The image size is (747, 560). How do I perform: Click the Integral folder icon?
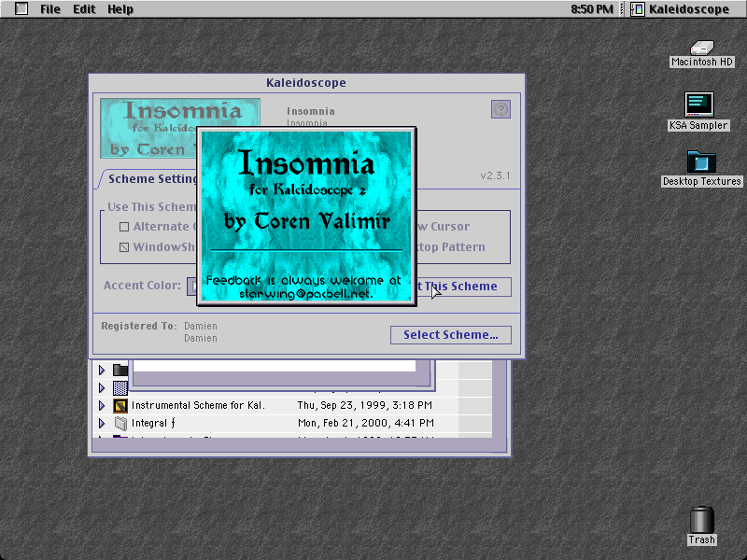click(120, 424)
